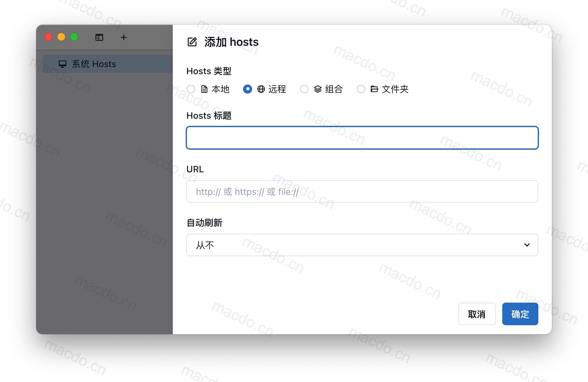Select 系统 Hosts in the sidebar
The height and width of the screenshot is (382, 588).
click(x=108, y=64)
